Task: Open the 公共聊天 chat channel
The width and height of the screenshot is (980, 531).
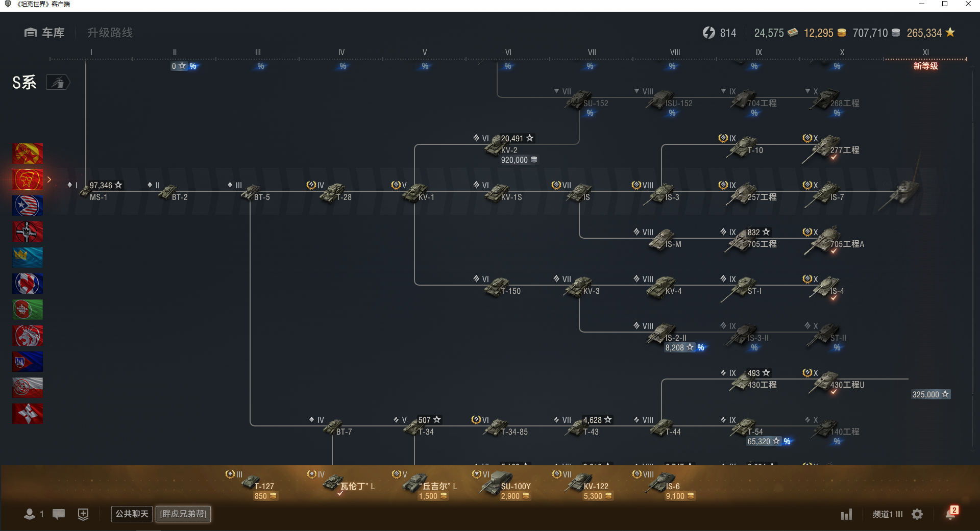Action: [x=132, y=514]
